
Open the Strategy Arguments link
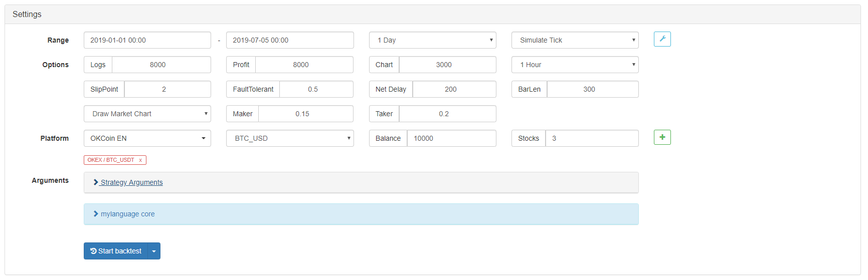(131, 182)
